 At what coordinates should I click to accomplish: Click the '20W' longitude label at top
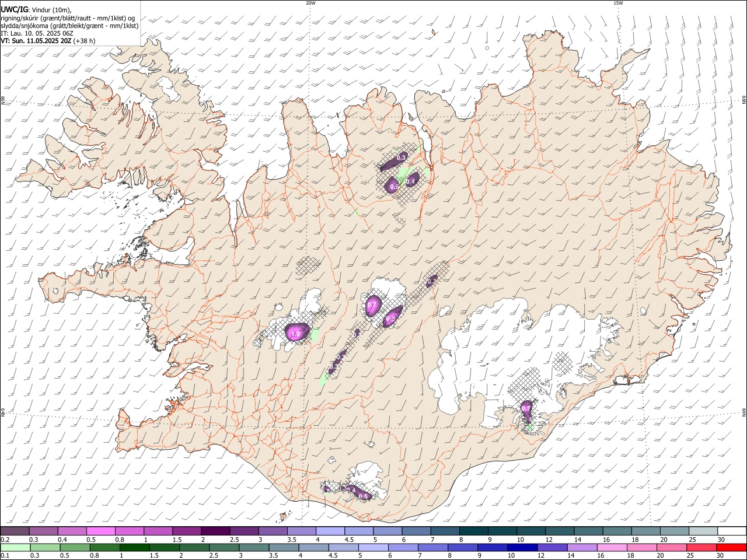310,3
